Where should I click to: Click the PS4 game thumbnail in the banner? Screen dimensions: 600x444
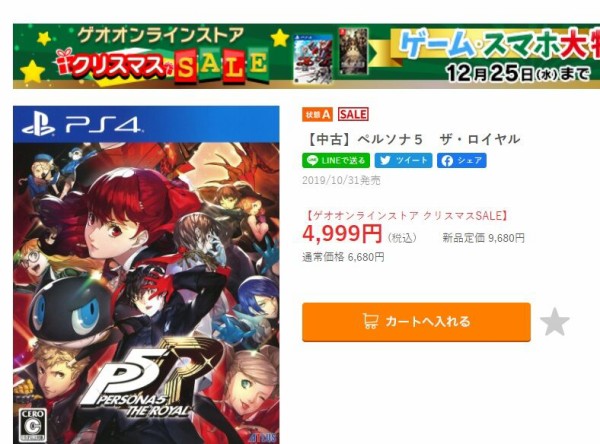313,59
